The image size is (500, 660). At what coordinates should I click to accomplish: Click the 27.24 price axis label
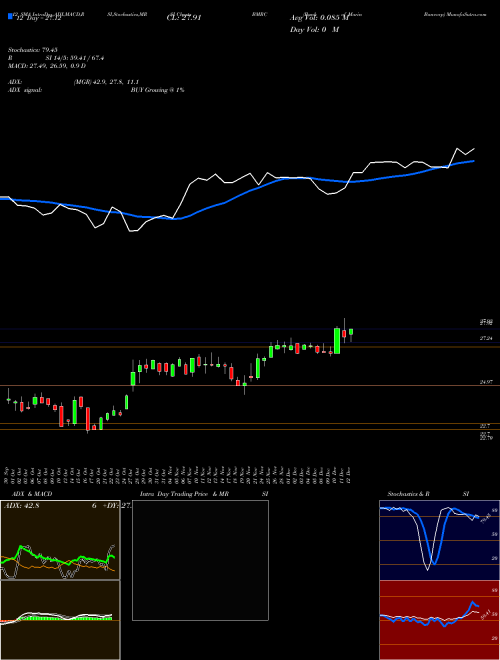pos(486,338)
